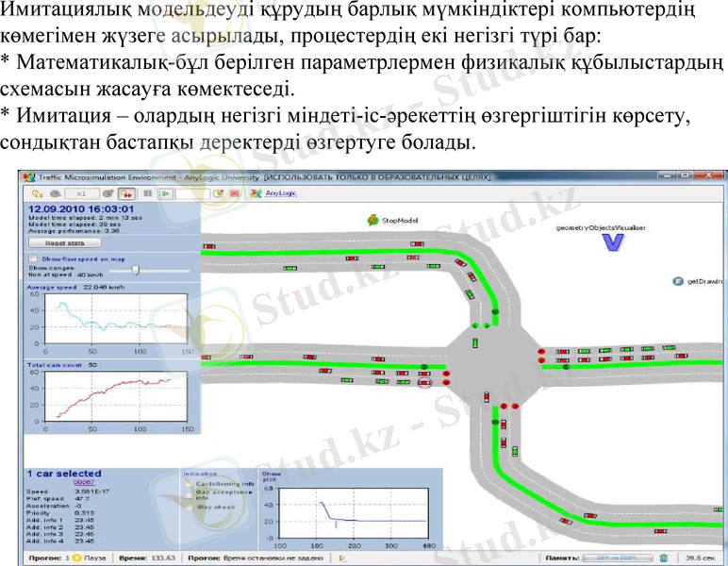Click the Show plot label

tap(272, 476)
